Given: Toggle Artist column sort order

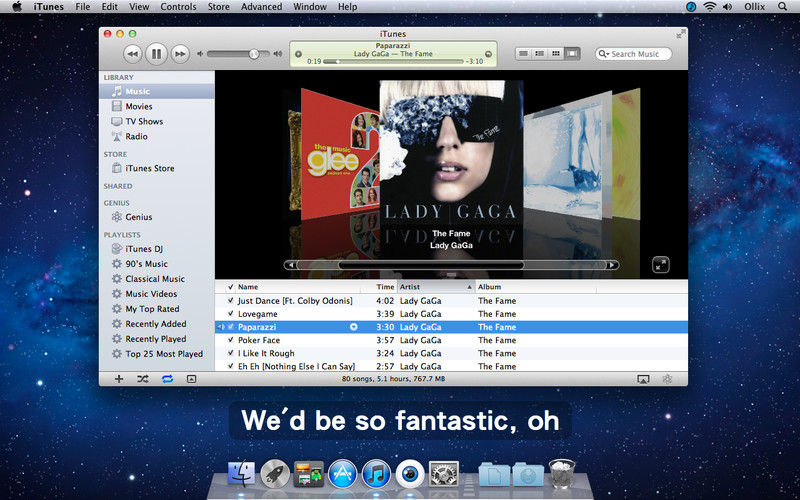Looking at the screenshot, I should tap(436, 287).
